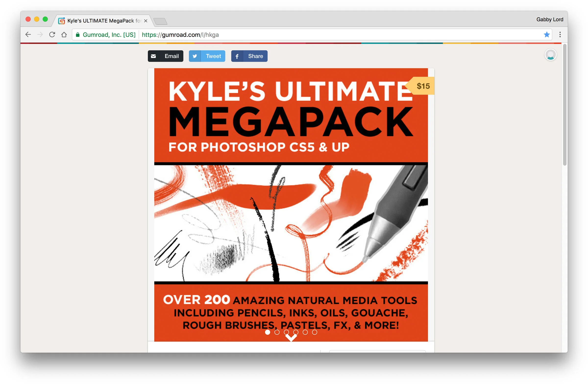
Task: Select the fourth carousel dot
Action: click(296, 332)
